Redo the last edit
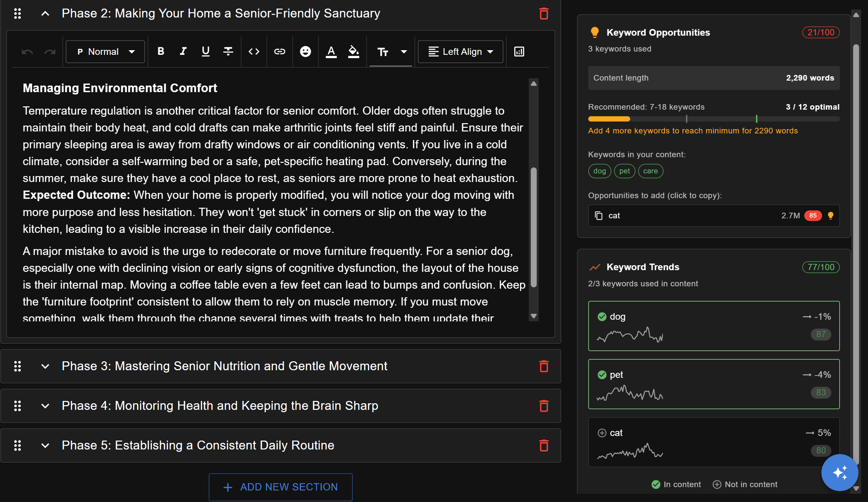 (50, 52)
